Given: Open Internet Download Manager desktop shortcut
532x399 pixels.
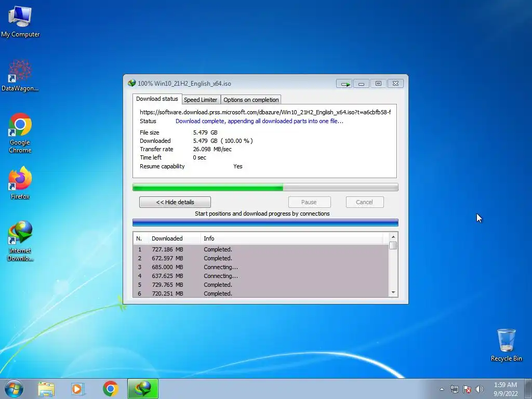Looking at the screenshot, I should [x=20, y=241].
